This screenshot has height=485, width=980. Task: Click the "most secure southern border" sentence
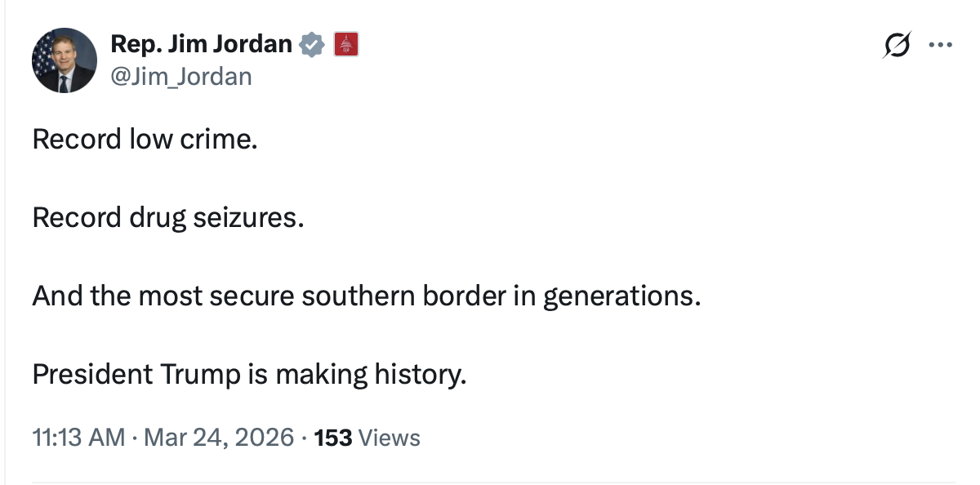pyautogui.click(x=367, y=296)
